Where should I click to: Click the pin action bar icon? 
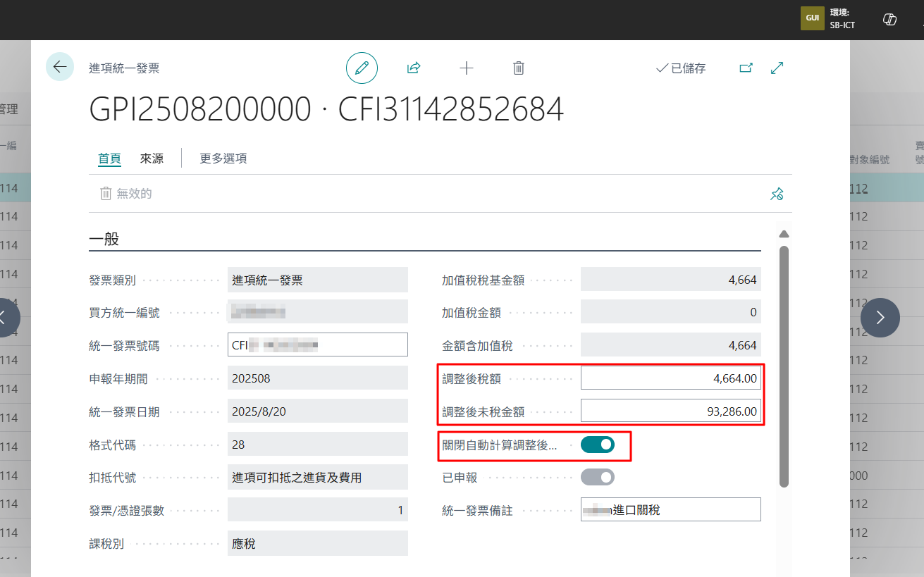pos(777,194)
